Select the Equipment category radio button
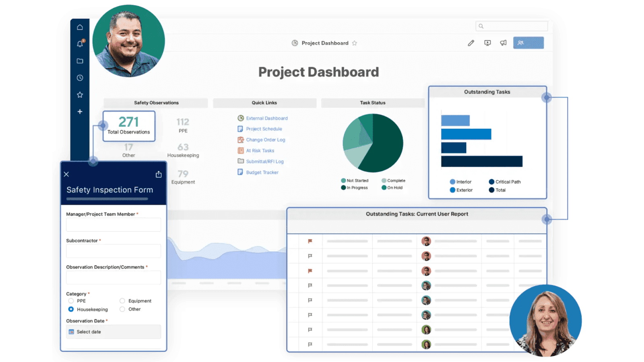Viewport: 644px width, 362px height. click(122, 300)
